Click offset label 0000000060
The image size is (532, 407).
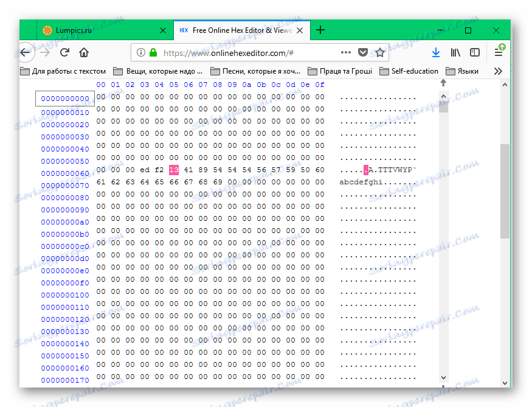pyautogui.click(x=65, y=173)
